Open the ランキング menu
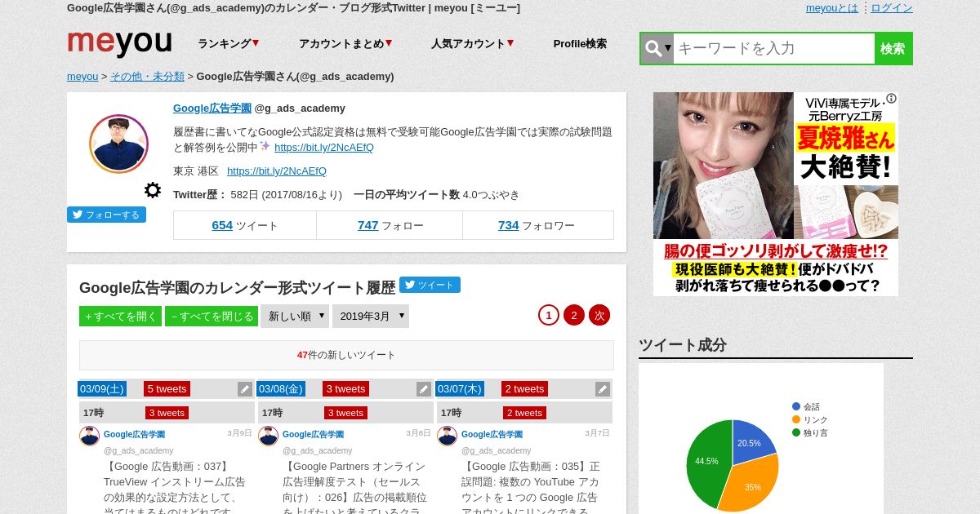Image resolution: width=980 pixels, height=514 pixels. (228, 44)
